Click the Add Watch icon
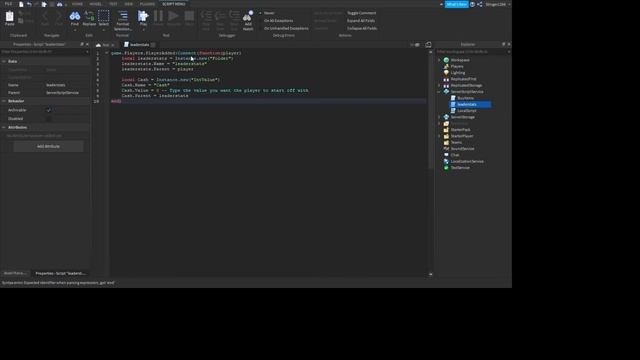Viewport: 640px width, 360px height. [248, 16]
